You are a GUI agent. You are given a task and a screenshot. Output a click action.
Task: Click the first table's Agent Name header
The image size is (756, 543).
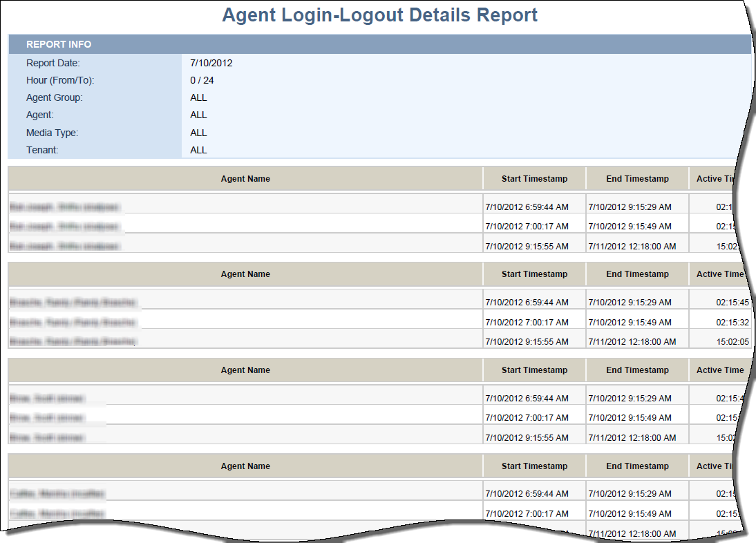coord(245,179)
